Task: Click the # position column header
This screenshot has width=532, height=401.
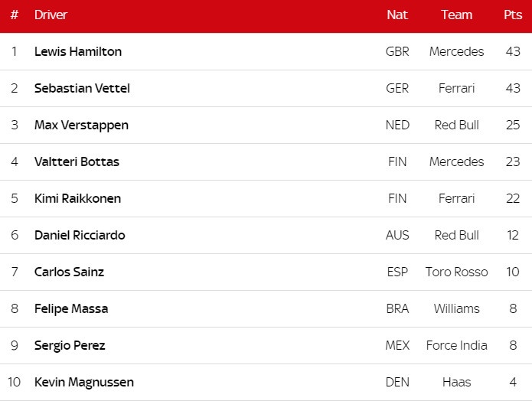Action: (x=15, y=15)
